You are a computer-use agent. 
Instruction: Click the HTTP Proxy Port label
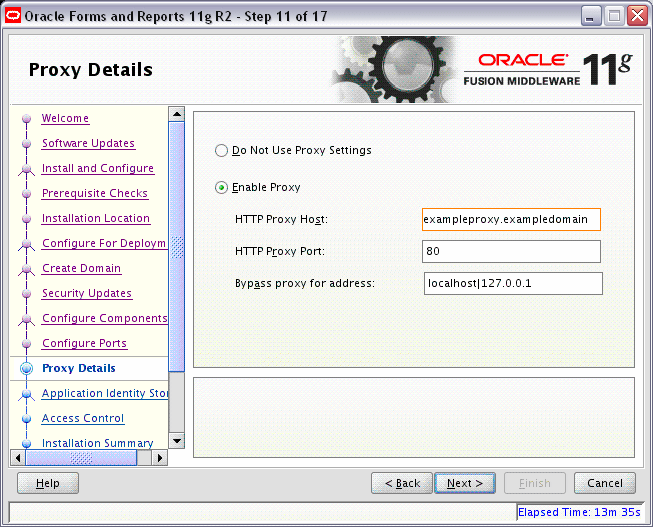[x=280, y=252]
